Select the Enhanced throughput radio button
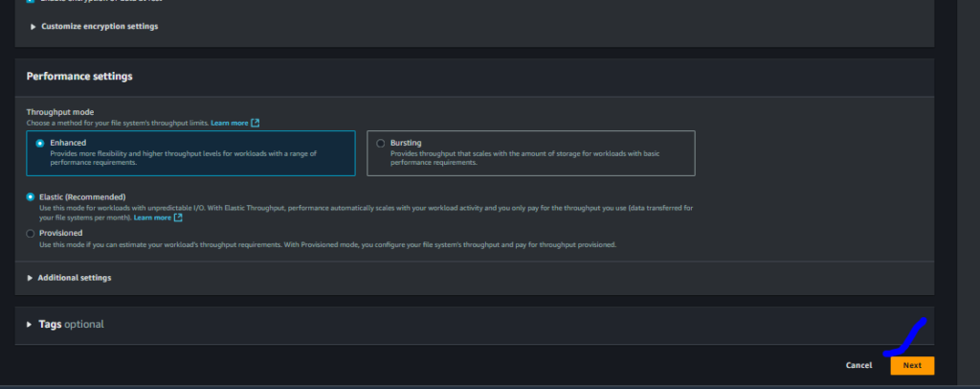 click(40, 143)
